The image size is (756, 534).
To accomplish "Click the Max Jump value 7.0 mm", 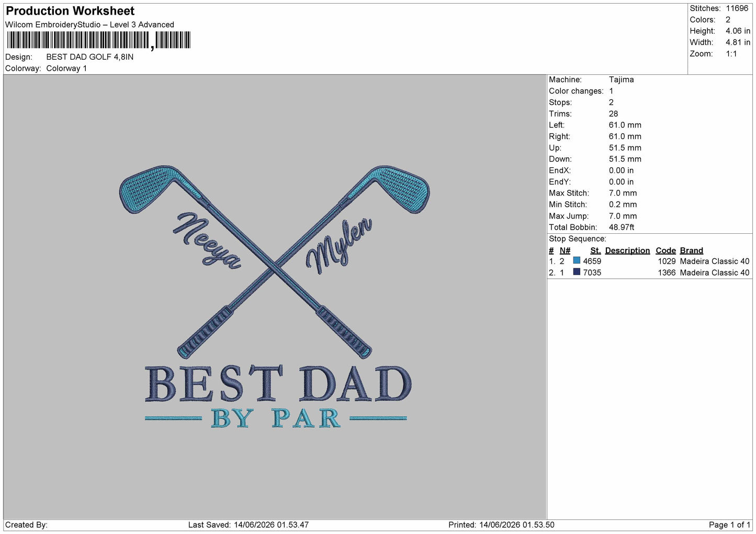I will pos(623,216).
